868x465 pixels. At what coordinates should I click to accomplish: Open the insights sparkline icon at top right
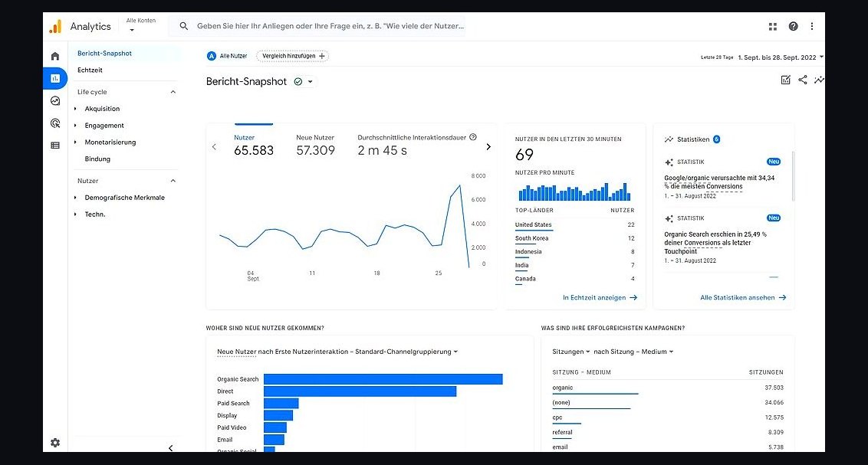point(819,80)
